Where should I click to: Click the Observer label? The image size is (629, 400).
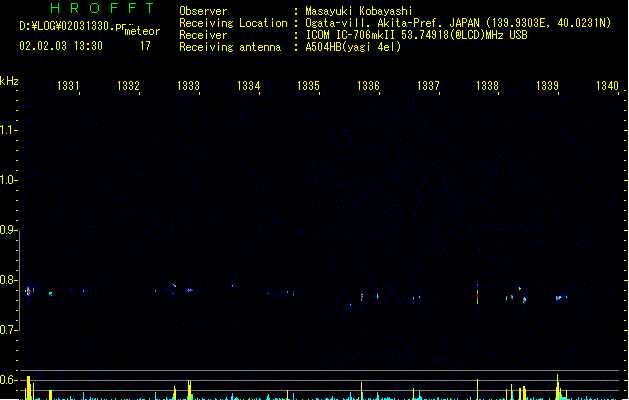pos(203,11)
